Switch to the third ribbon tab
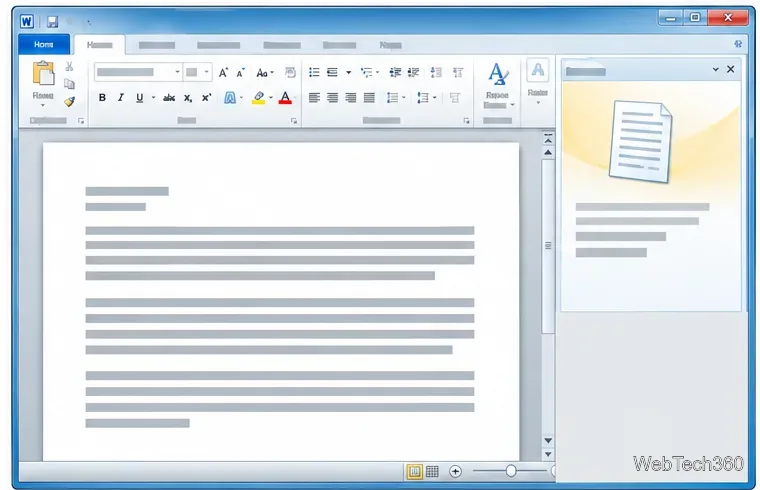The height and width of the screenshot is (490, 760). tap(157, 45)
